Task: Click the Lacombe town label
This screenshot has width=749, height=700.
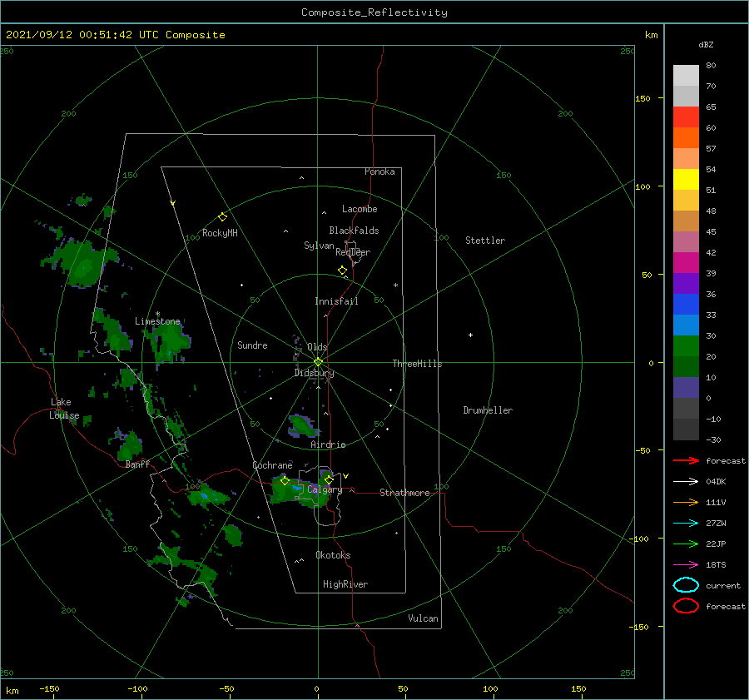Action: 360,209
